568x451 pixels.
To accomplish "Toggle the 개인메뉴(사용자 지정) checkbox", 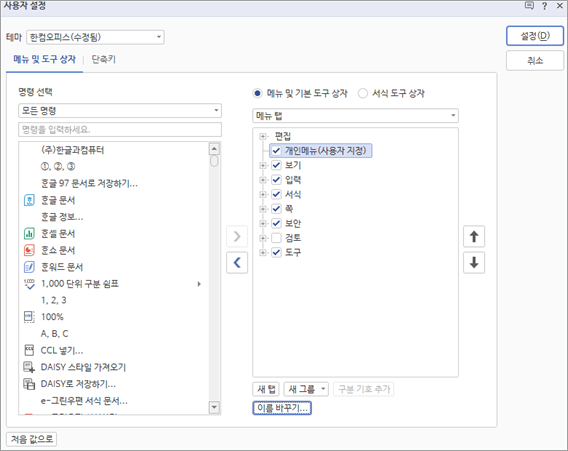I will click(276, 150).
